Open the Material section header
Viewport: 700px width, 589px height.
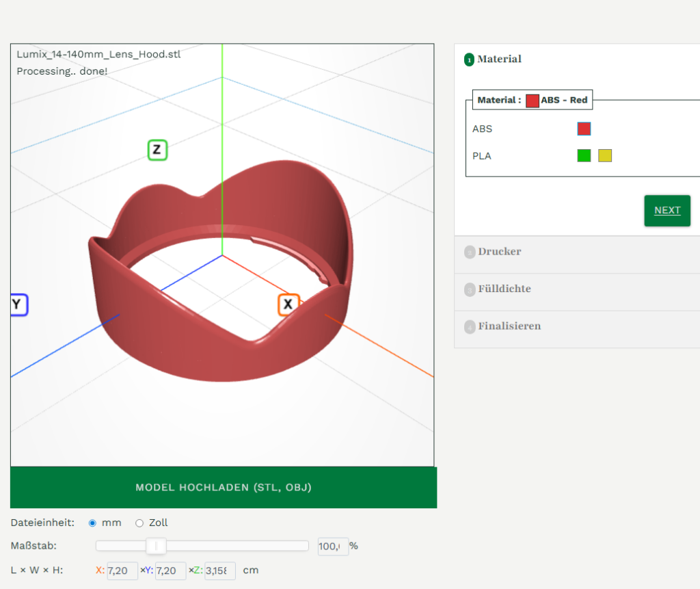(x=499, y=60)
